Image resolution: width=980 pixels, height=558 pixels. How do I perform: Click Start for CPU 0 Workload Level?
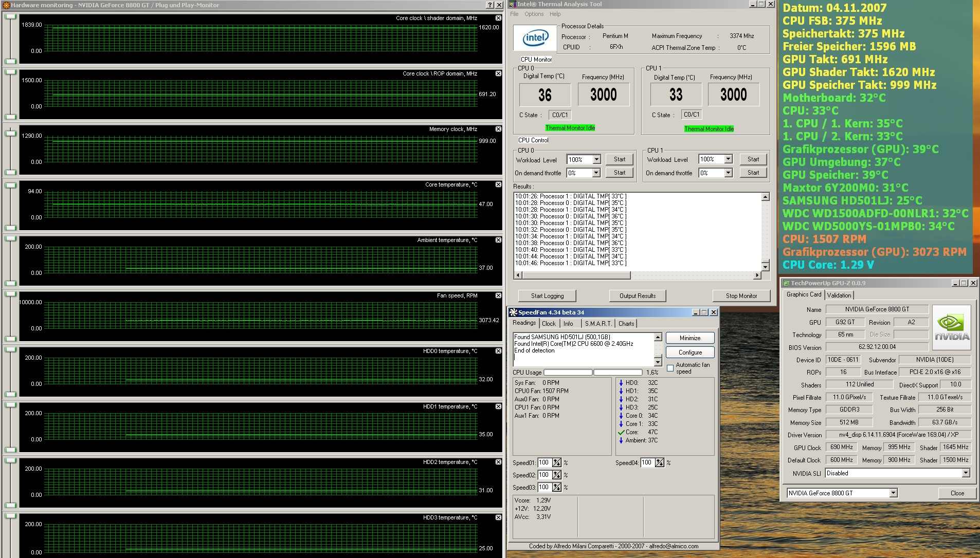620,159
